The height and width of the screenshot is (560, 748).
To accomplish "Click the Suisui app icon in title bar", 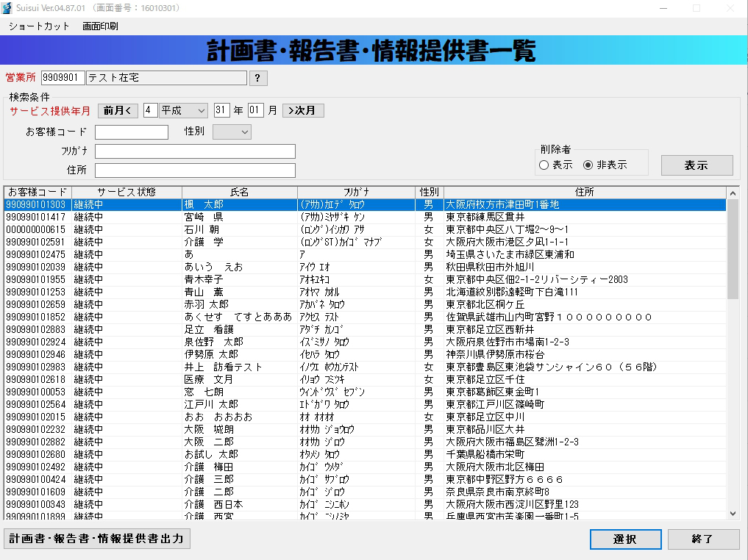I will (x=7, y=8).
